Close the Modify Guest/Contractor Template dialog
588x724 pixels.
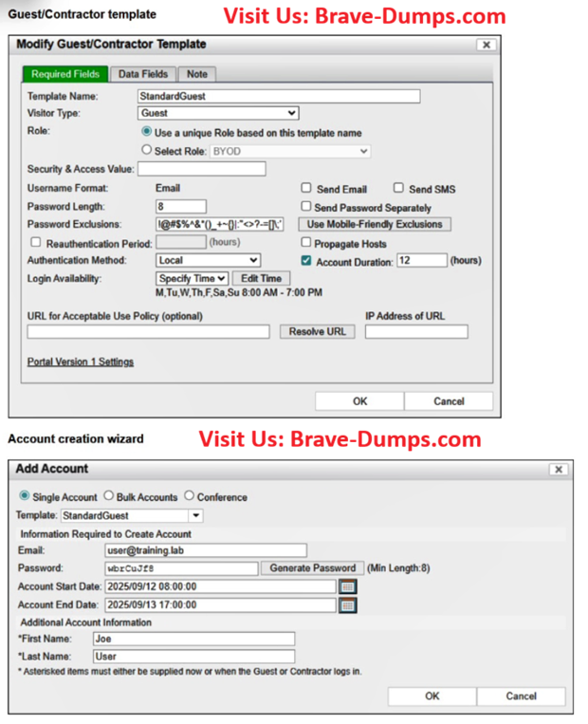486,45
